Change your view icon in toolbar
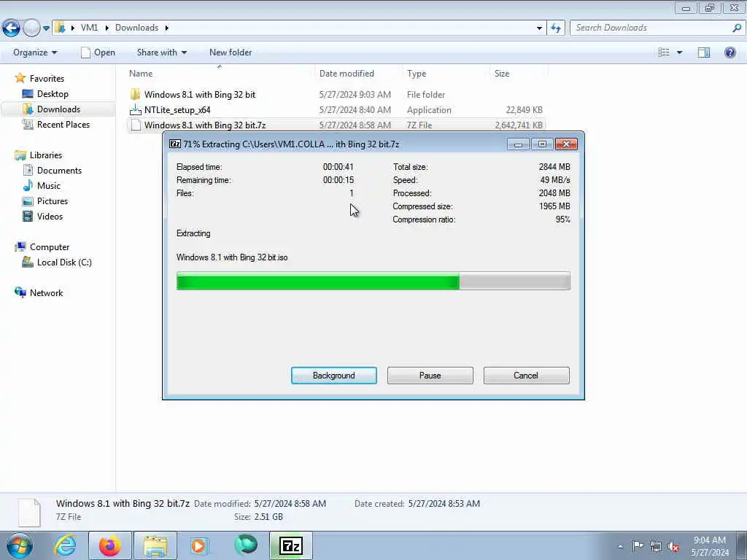The image size is (747, 560). coord(664,52)
